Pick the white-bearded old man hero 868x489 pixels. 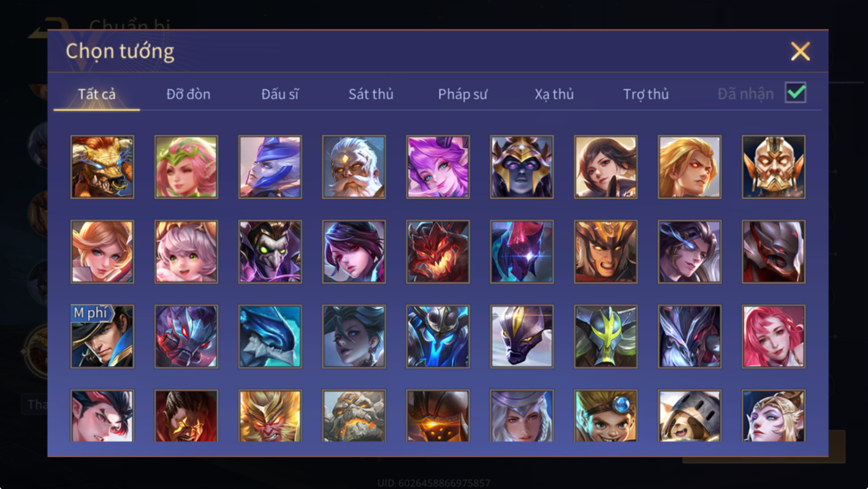point(354,167)
